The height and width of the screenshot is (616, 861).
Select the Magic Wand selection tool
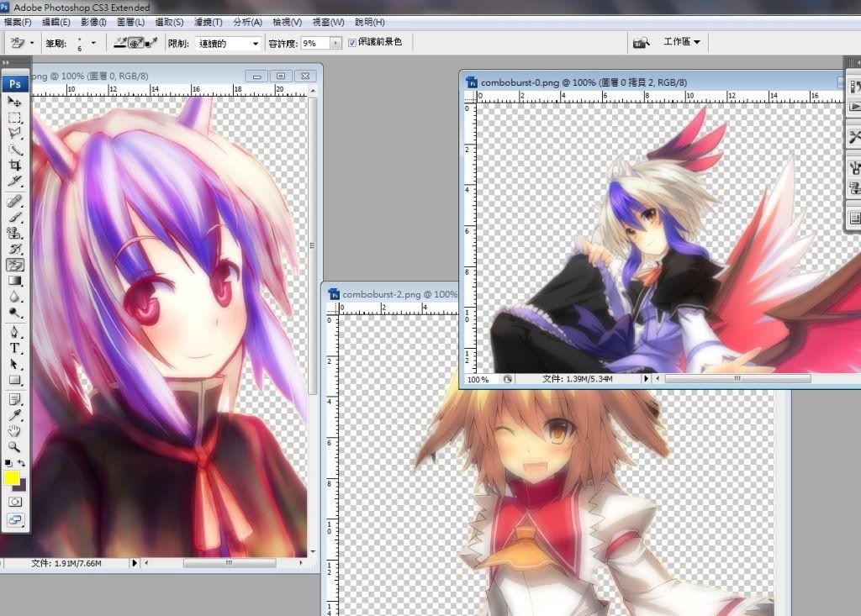[14, 149]
